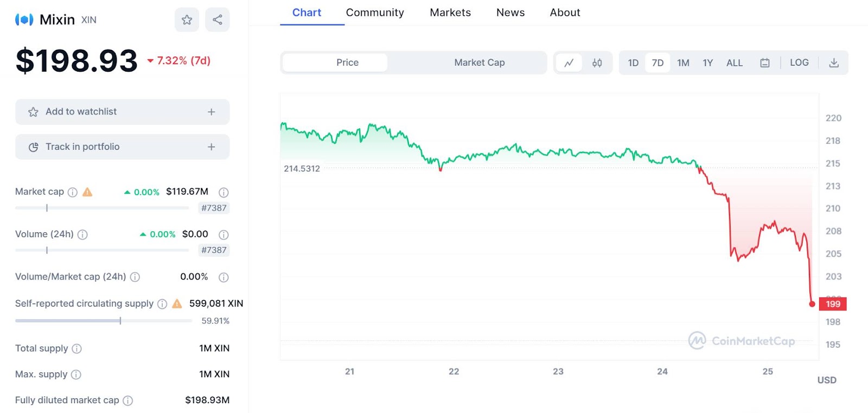Click plus icon on Add to watchlist
This screenshot has height=413, width=868.
tap(212, 112)
